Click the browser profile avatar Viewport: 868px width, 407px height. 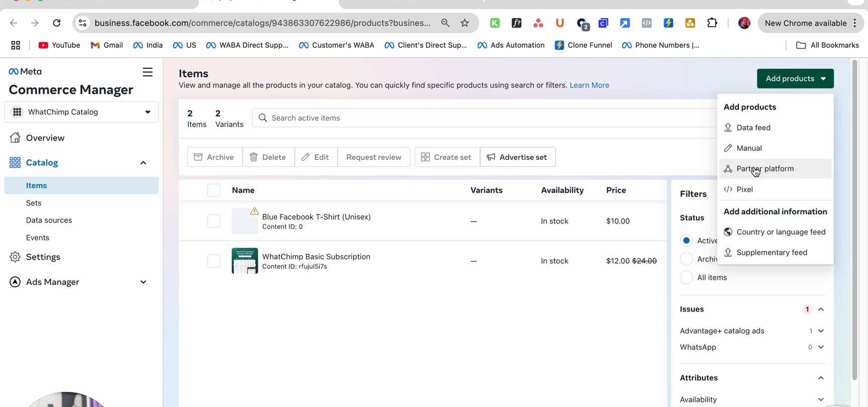[x=744, y=23]
